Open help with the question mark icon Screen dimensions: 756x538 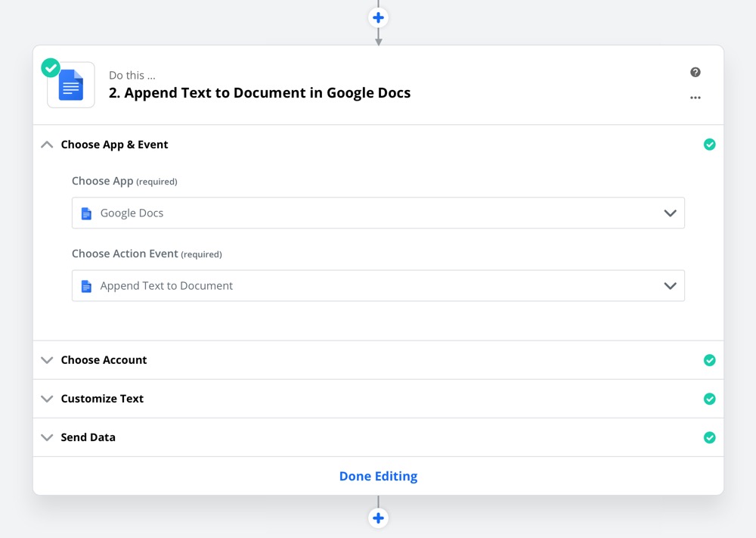(x=696, y=72)
